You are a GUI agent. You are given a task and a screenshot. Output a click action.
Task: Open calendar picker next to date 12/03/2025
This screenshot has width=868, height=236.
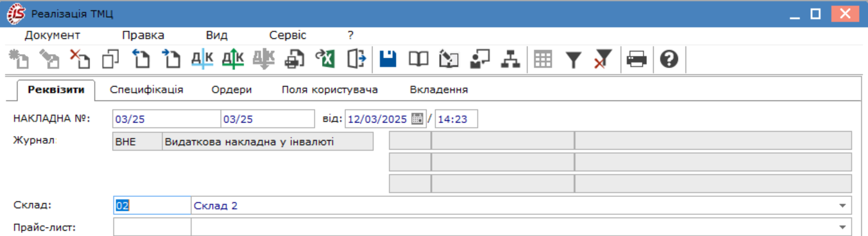(x=417, y=119)
